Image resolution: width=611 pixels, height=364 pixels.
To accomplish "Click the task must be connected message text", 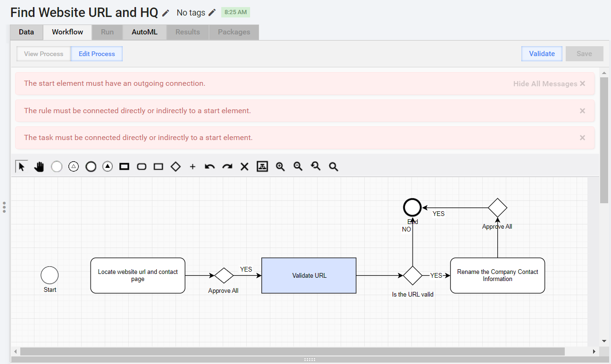I will [138, 138].
